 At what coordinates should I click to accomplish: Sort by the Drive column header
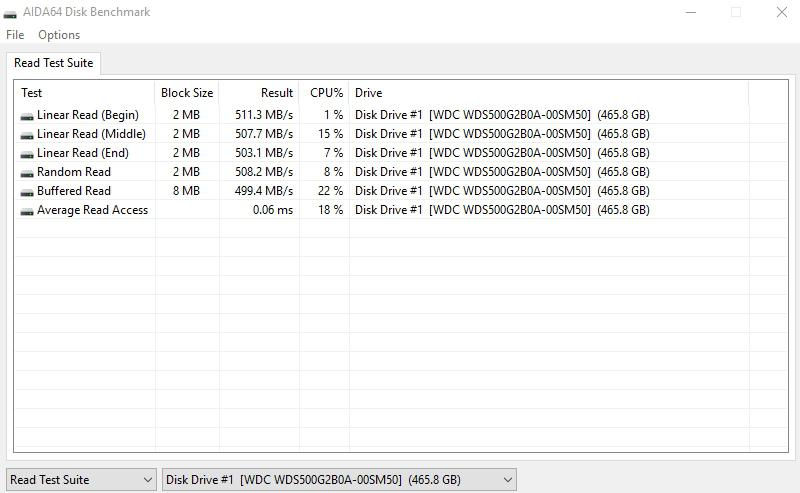coord(549,92)
